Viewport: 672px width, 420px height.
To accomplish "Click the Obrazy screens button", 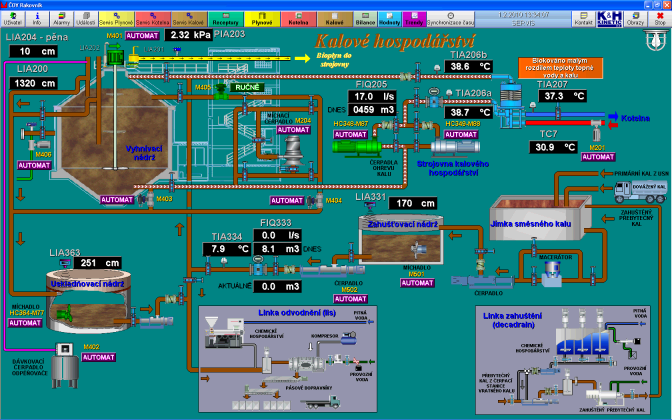I will [x=635, y=18].
